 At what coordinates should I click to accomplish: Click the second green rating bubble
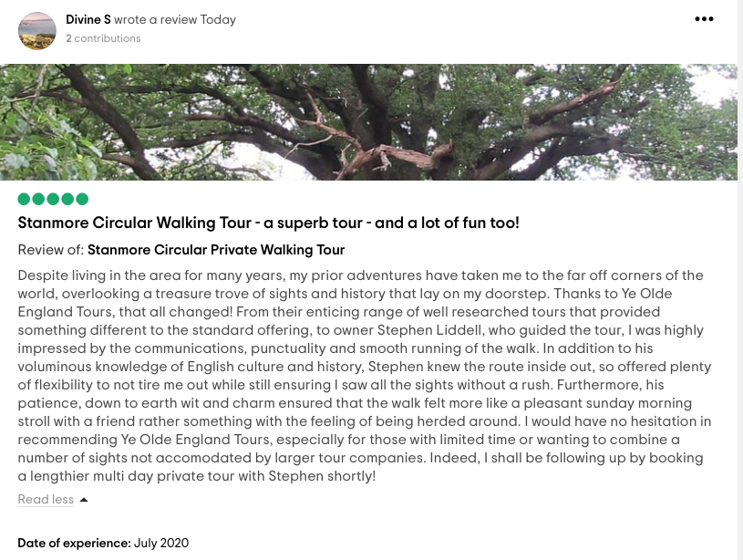pyautogui.click(x=38, y=199)
